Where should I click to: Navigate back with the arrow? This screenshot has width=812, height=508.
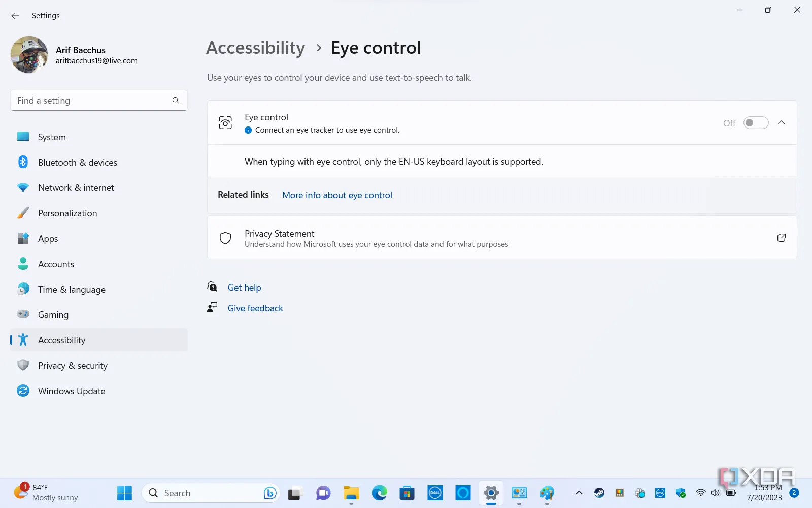point(15,15)
